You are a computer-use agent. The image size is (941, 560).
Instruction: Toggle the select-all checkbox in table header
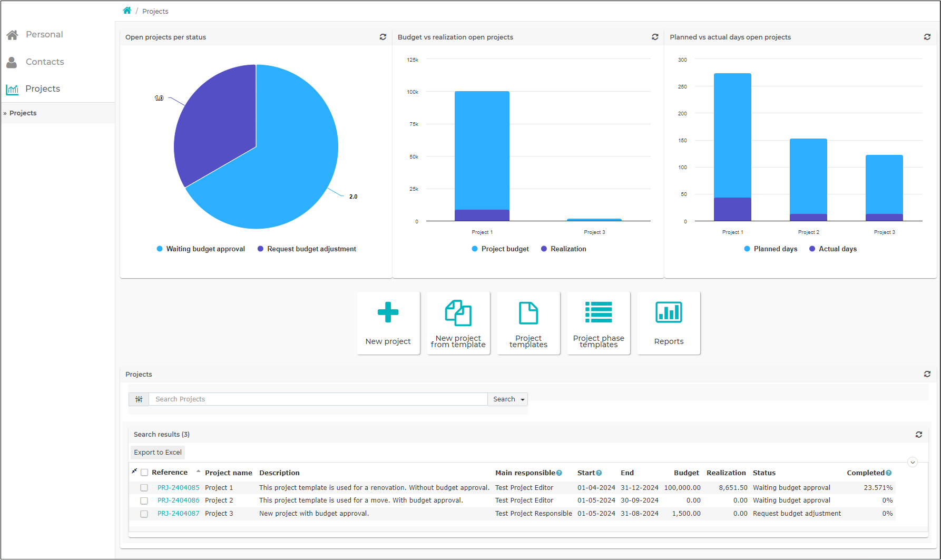pyautogui.click(x=144, y=473)
